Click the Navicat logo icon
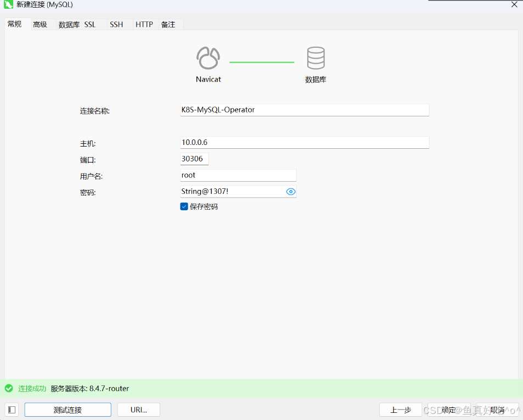This screenshot has width=523, height=420. click(x=208, y=58)
